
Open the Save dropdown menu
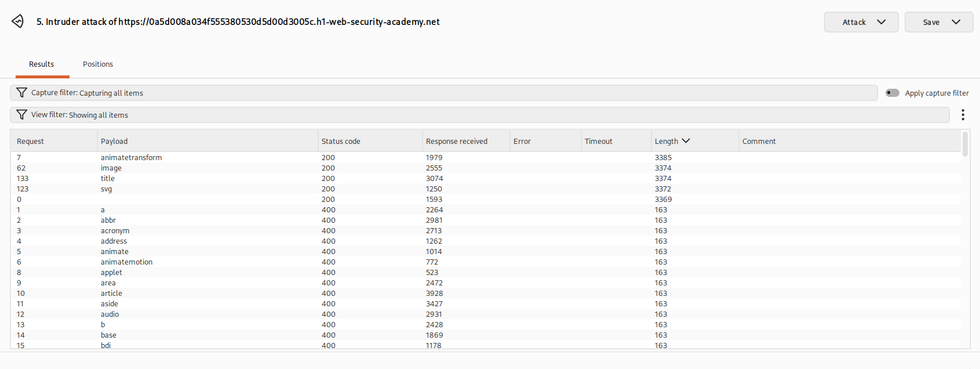(939, 22)
